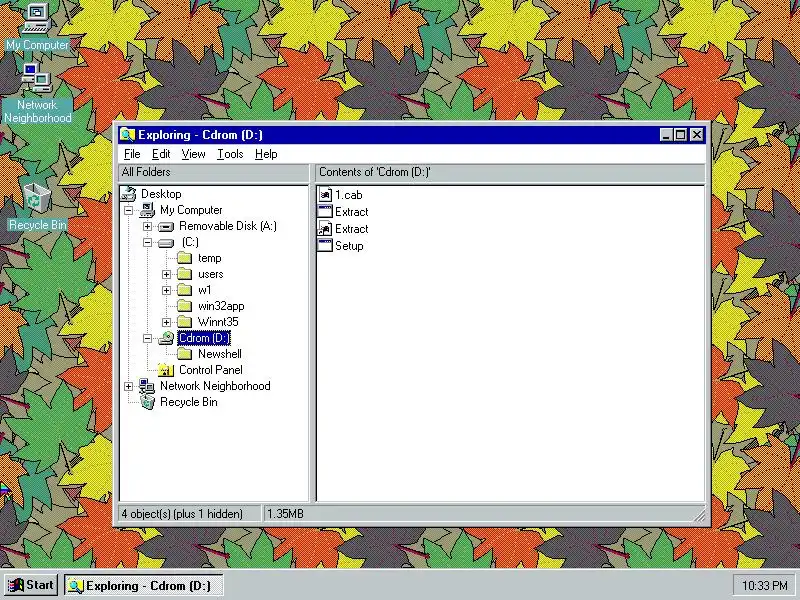Image resolution: width=800 pixels, height=600 pixels.
Task: Click the Control Panel icon in tree
Action: coord(166,370)
